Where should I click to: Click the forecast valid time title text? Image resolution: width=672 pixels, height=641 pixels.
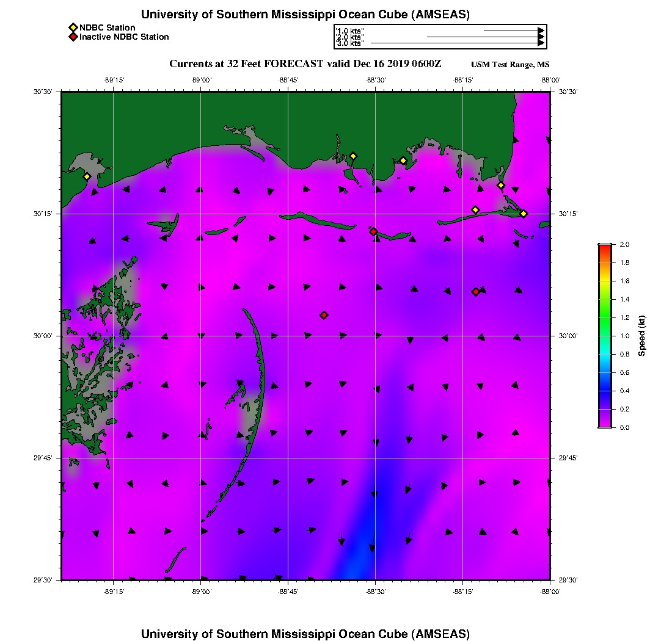tap(305, 63)
